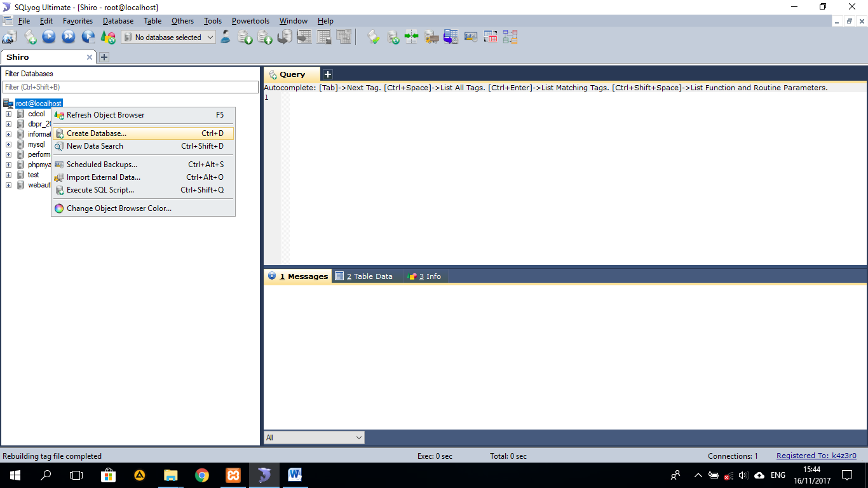Click the Schema Synchronization green arrows icon
The image size is (868, 488).
click(x=412, y=37)
